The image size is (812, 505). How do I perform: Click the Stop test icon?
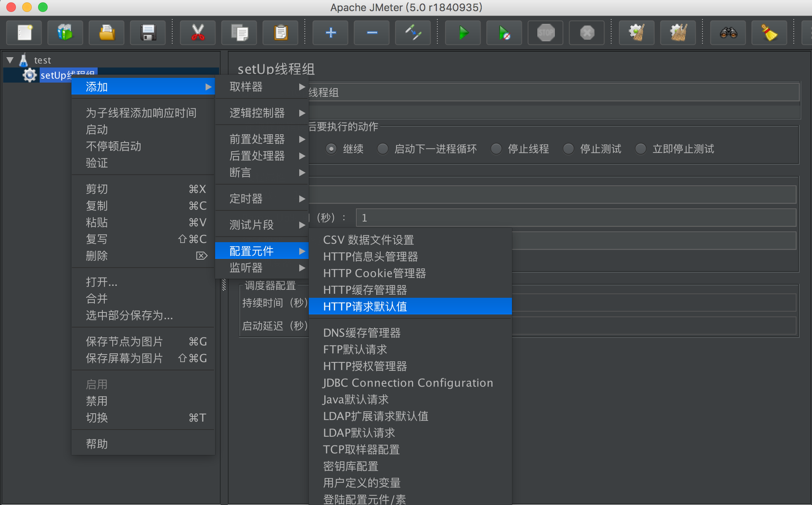[x=546, y=33]
